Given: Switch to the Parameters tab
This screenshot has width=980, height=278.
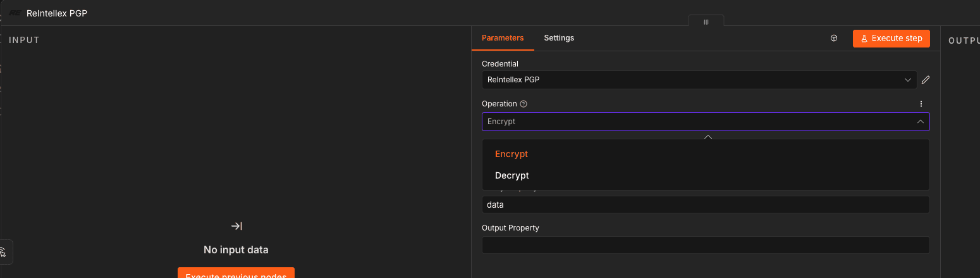Looking at the screenshot, I should (x=503, y=38).
